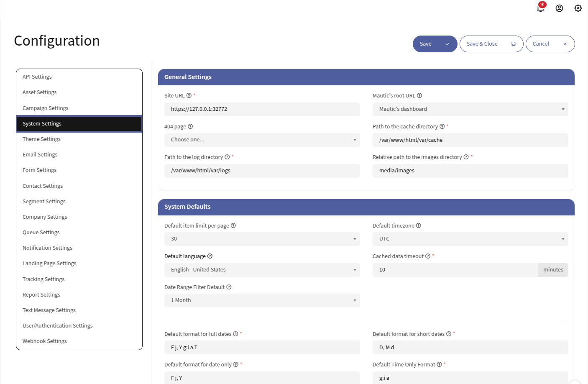
Task: View help for Default timezone
Action: [x=418, y=225]
